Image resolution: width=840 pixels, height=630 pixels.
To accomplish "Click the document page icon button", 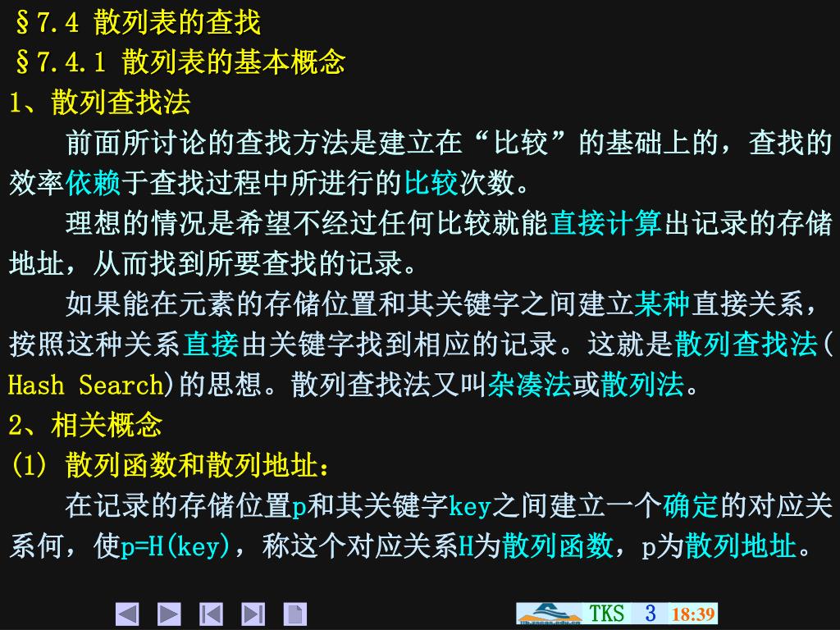I will [294, 614].
